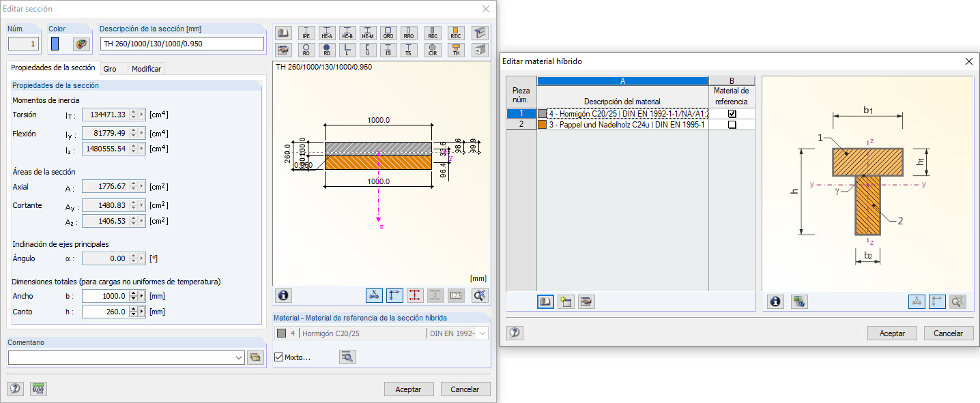Adjust the Cortante Ay spinner

coord(133,205)
